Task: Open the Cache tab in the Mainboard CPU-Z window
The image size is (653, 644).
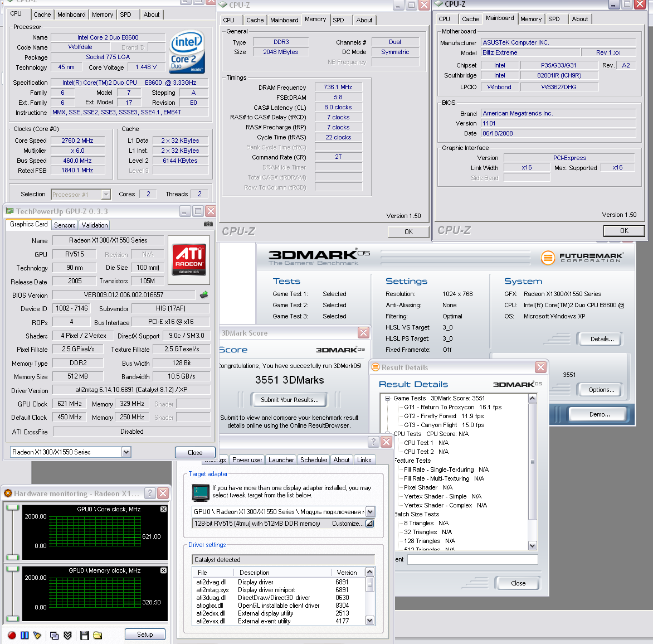Action: tap(470, 19)
